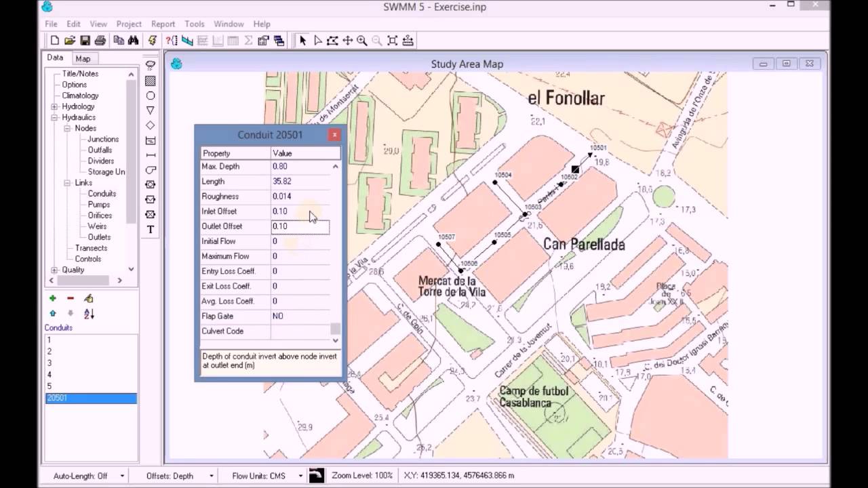The image size is (868, 488).
Task: Close the Conduit 20501 property editor
Action: (x=334, y=135)
